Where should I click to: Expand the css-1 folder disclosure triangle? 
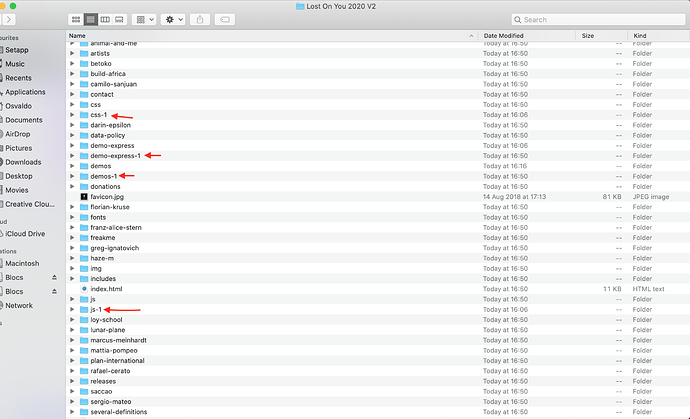[72, 115]
